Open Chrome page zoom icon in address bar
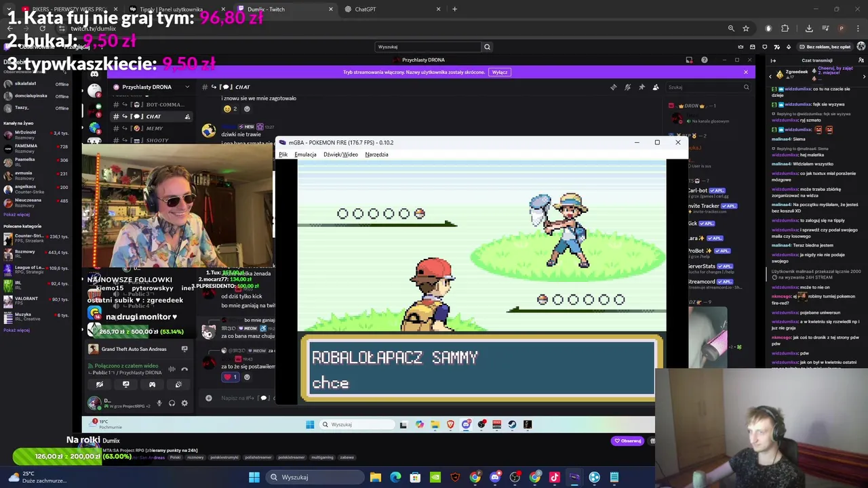 click(731, 28)
